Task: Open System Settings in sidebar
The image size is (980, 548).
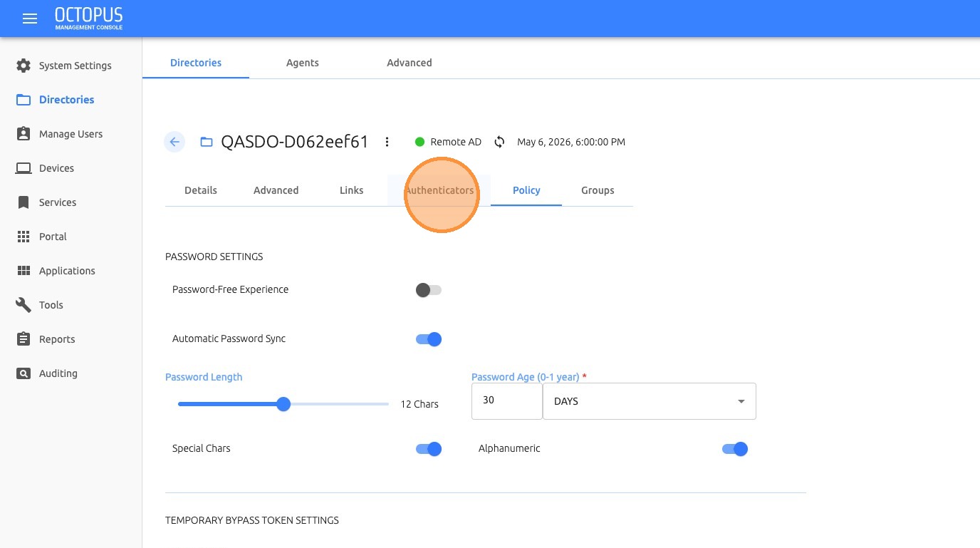Action: [x=75, y=66]
